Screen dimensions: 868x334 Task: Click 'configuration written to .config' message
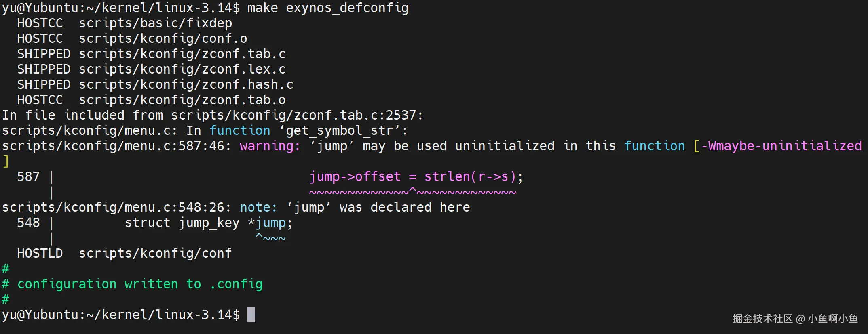coord(139,284)
